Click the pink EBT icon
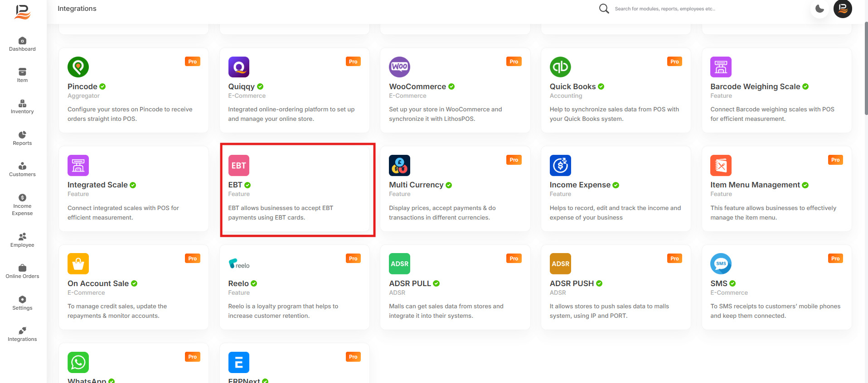 pos(239,165)
